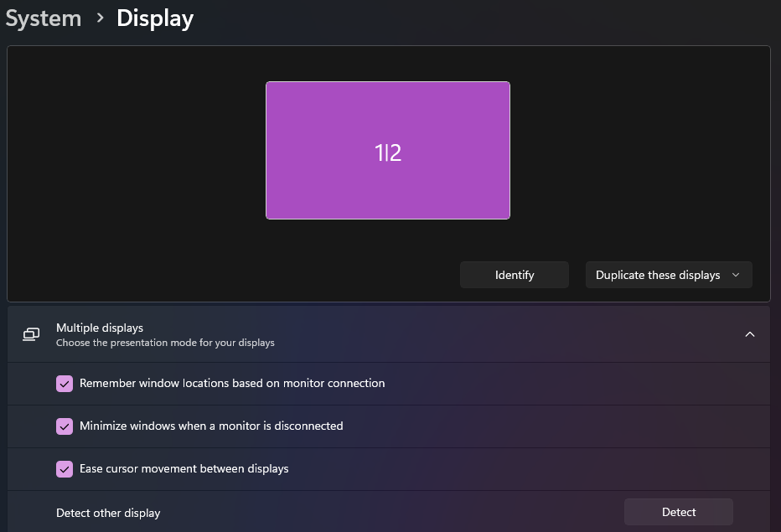The image size is (781, 532).
Task: Collapse the Multiple displays section chevron
Action: coord(749,334)
